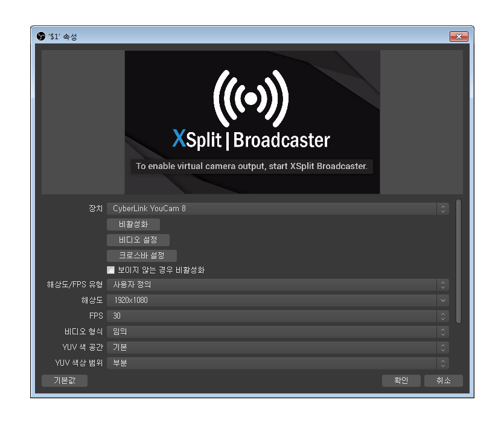
Task: Click arrow spinner of 장치 dropdown
Action: pos(443,209)
